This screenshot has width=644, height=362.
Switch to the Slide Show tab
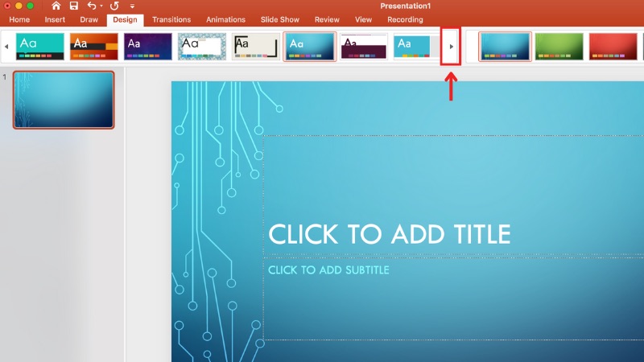point(279,19)
